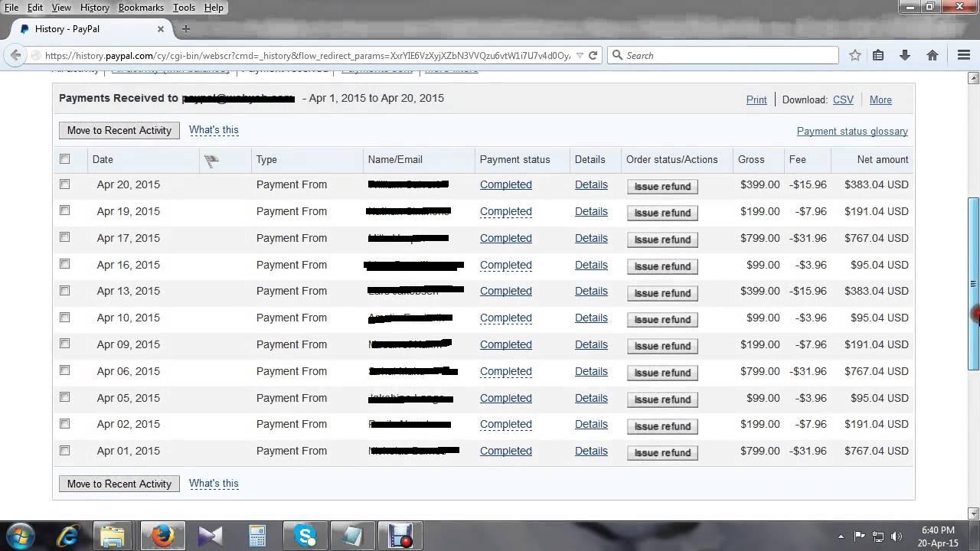Click the Firefox back arrow button
The width and height of the screenshot is (980, 551).
15,55
